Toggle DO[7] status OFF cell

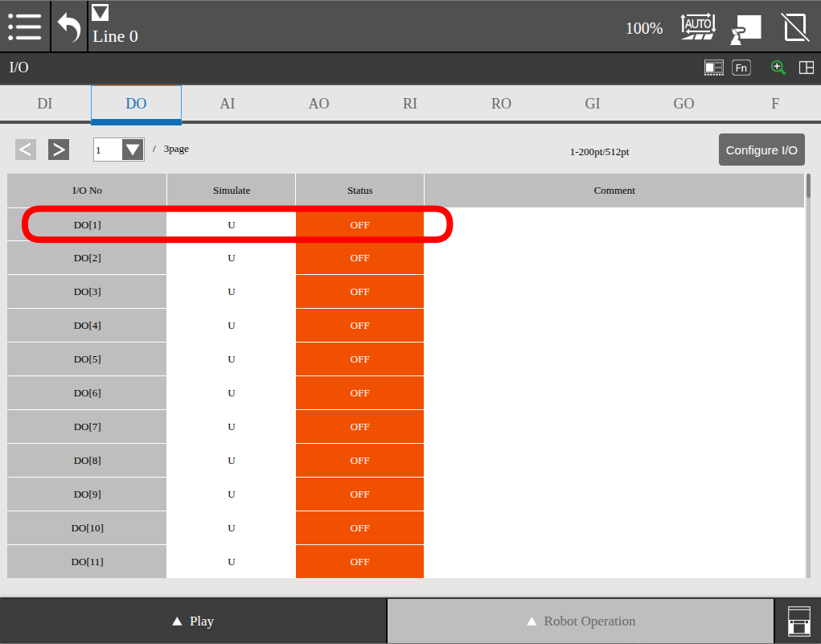[359, 427]
